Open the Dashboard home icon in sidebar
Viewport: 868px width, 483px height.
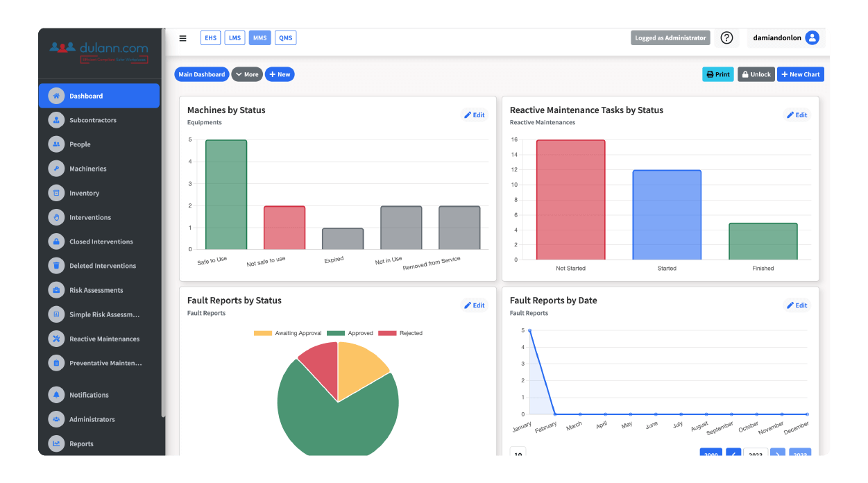click(x=56, y=96)
